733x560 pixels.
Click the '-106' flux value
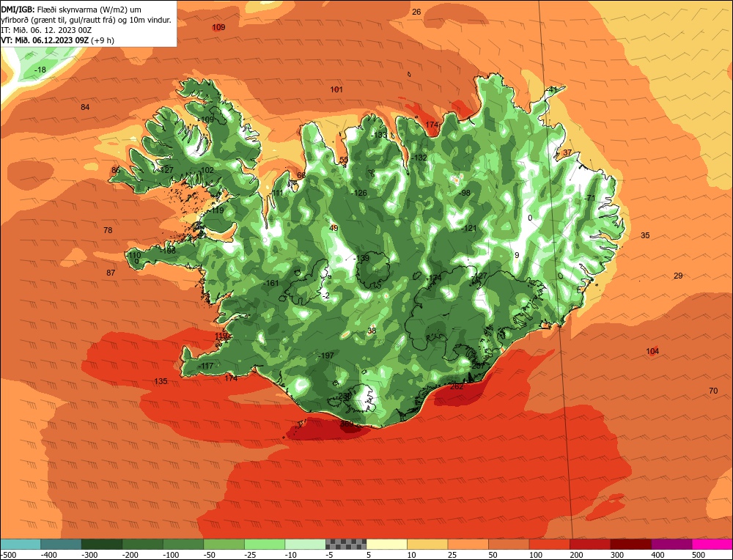point(168,251)
